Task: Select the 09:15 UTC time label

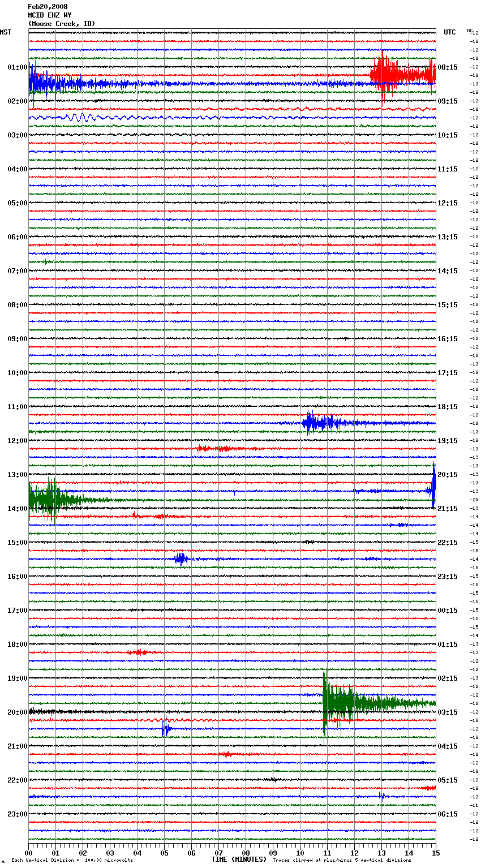Action: pyautogui.click(x=448, y=101)
